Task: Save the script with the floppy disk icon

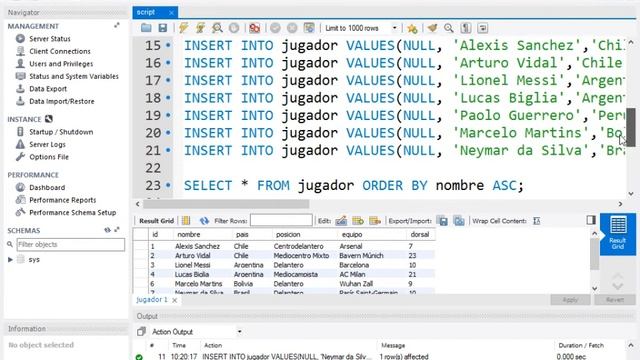Action: coord(163,28)
